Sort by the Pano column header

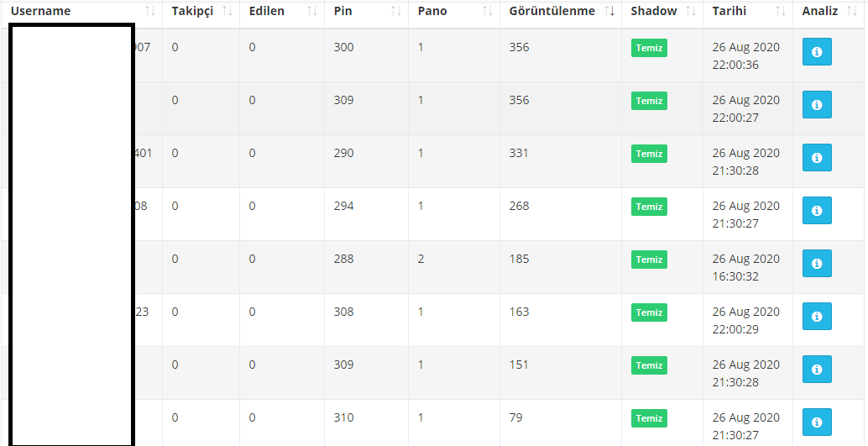pos(454,11)
